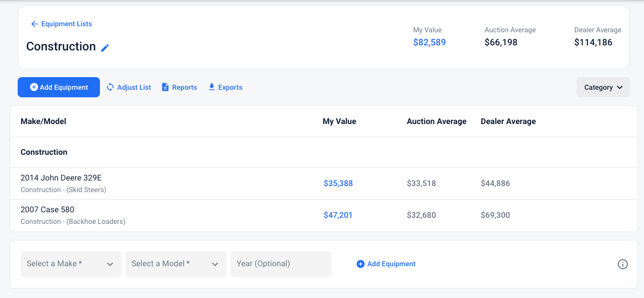Click the $82,589 total My Value

click(x=430, y=42)
